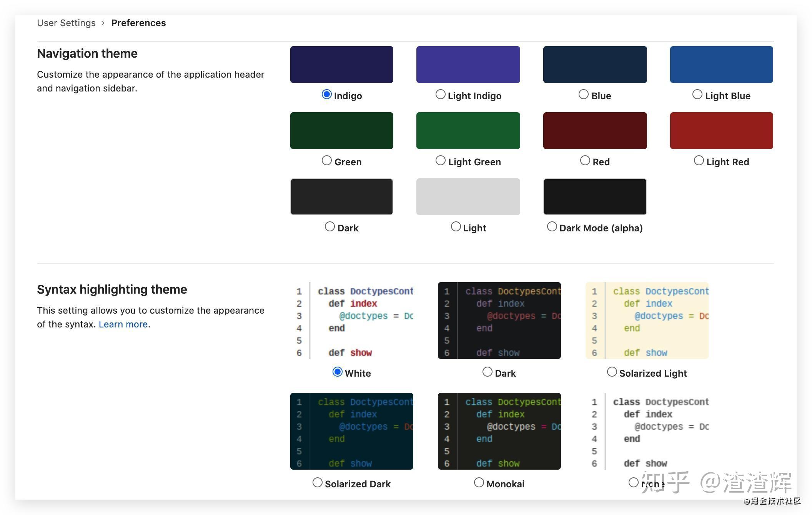This screenshot has height=515, width=812.
Task: Enable the Monokai syntax theme
Action: point(479,482)
